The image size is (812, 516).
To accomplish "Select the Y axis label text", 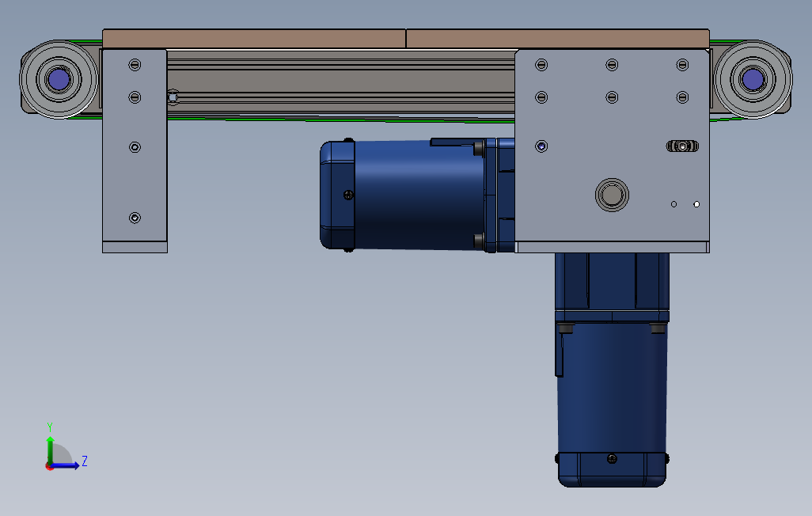I will [x=50, y=427].
